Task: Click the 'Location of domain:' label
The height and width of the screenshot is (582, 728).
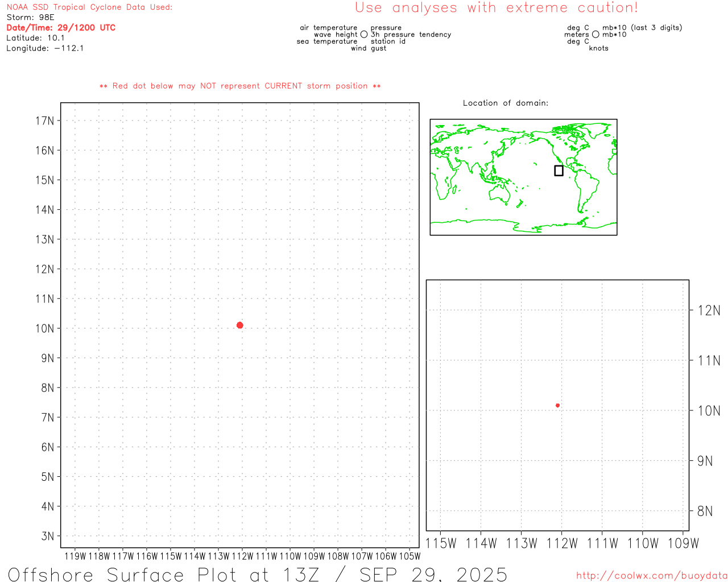Action: click(x=505, y=103)
